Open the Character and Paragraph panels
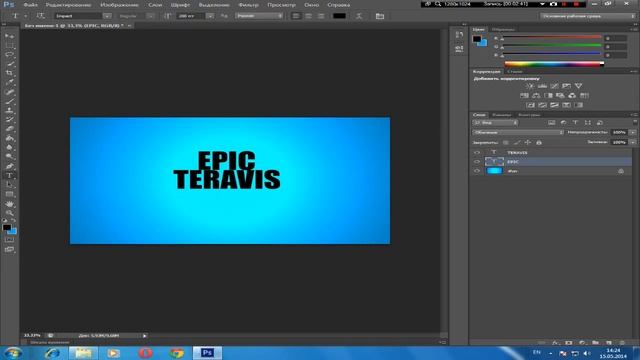The image size is (640, 360). pos(380,16)
